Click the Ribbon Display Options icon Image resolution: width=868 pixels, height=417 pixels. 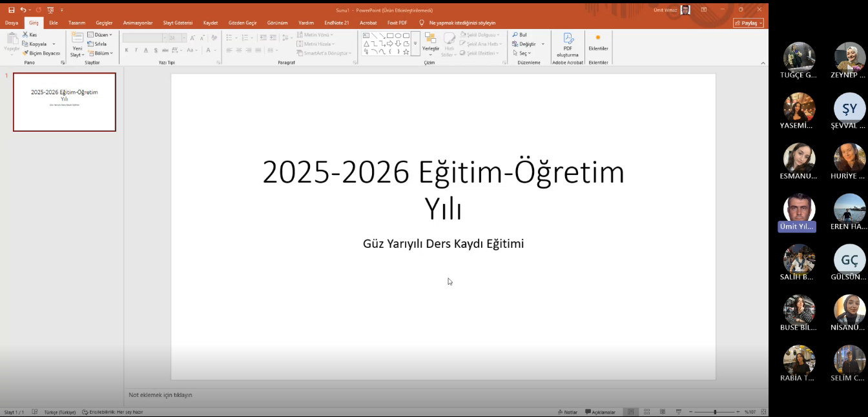pyautogui.click(x=704, y=10)
